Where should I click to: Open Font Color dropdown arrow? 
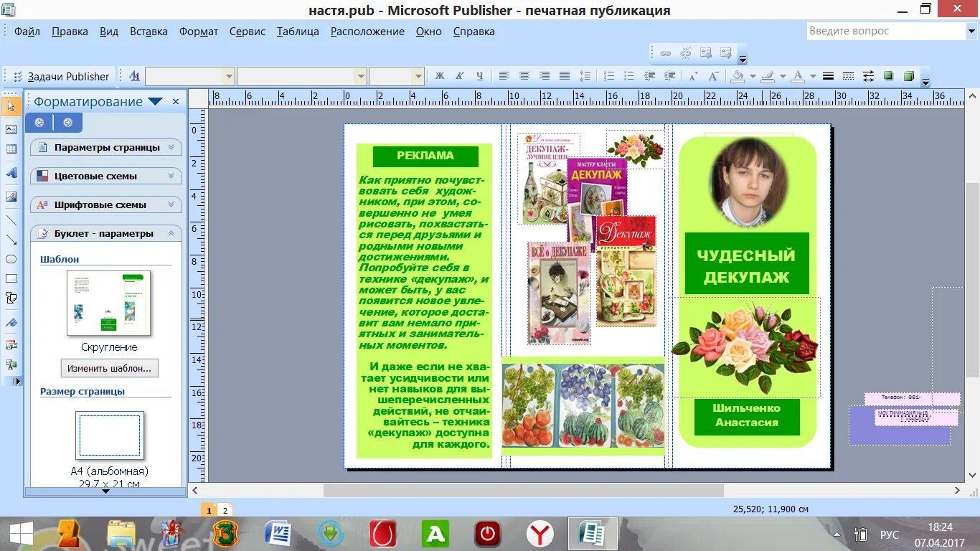(x=813, y=76)
